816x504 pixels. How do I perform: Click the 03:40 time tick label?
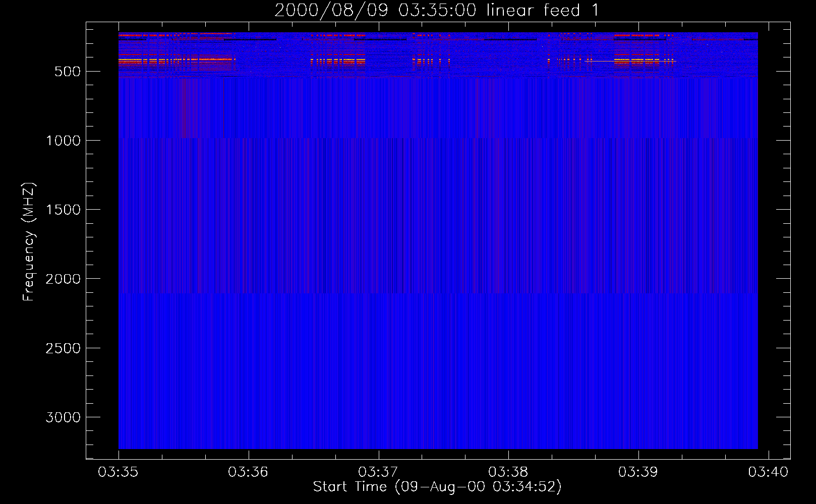pos(768,472)
